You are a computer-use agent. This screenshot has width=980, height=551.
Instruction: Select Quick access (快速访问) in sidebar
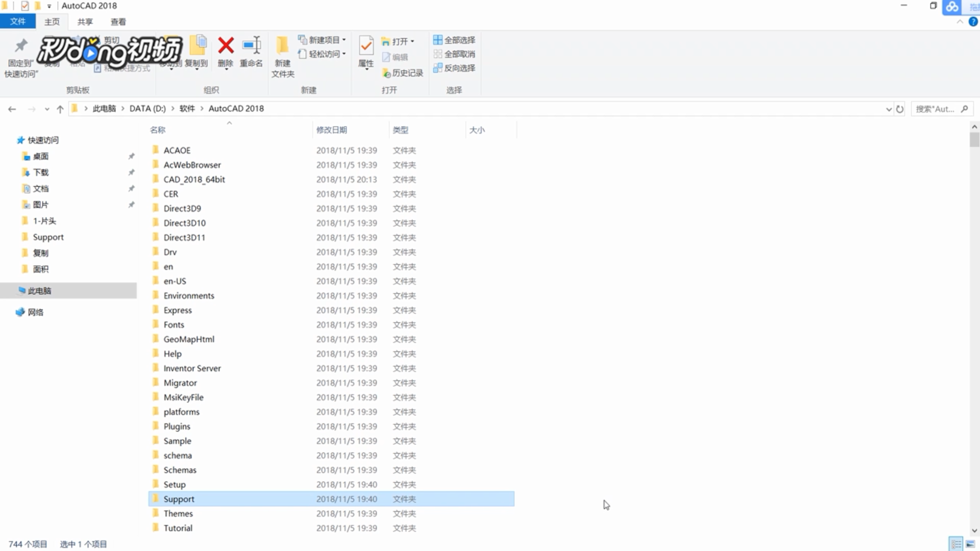[43, 140]
